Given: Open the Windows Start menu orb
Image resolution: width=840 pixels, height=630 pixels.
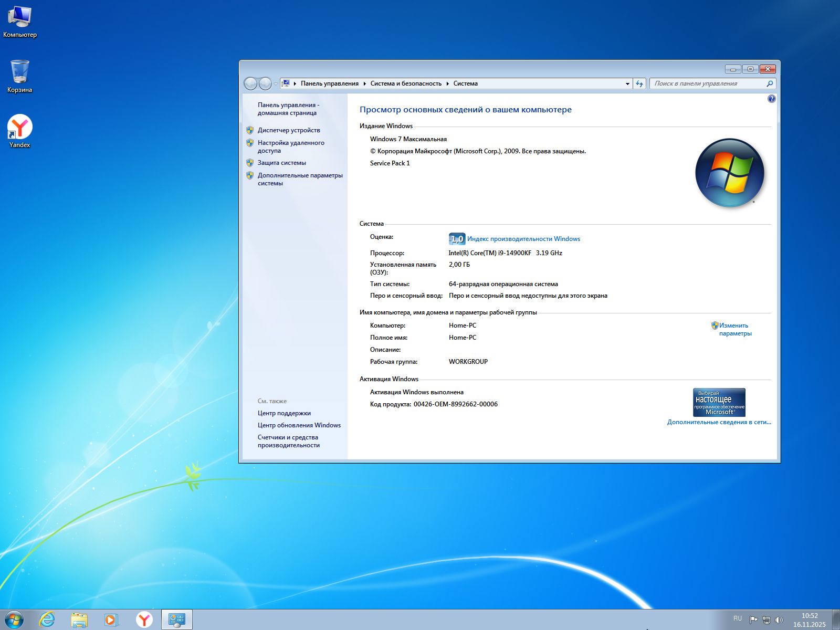Looking at the screenshot, I should [x=14, y=619].
